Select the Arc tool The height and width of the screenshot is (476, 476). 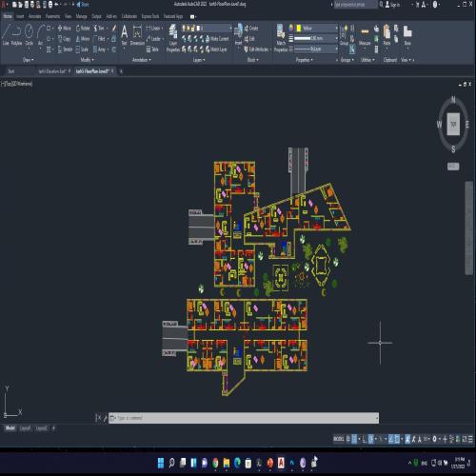coord(40,34)
